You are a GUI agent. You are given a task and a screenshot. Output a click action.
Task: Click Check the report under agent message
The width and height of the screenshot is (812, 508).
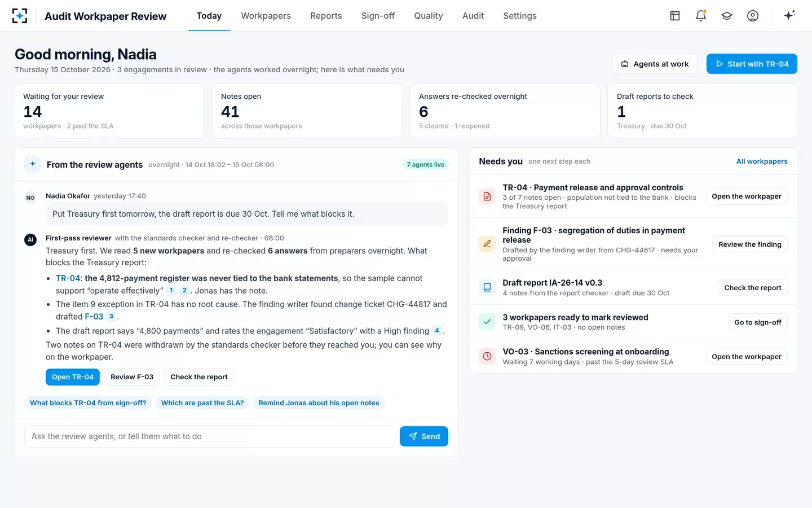(199, 377)
